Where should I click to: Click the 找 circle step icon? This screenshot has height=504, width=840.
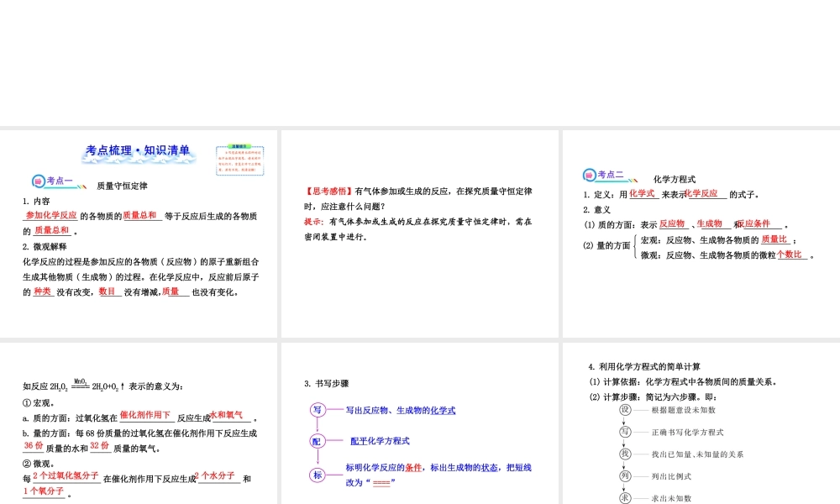[625, 454]
